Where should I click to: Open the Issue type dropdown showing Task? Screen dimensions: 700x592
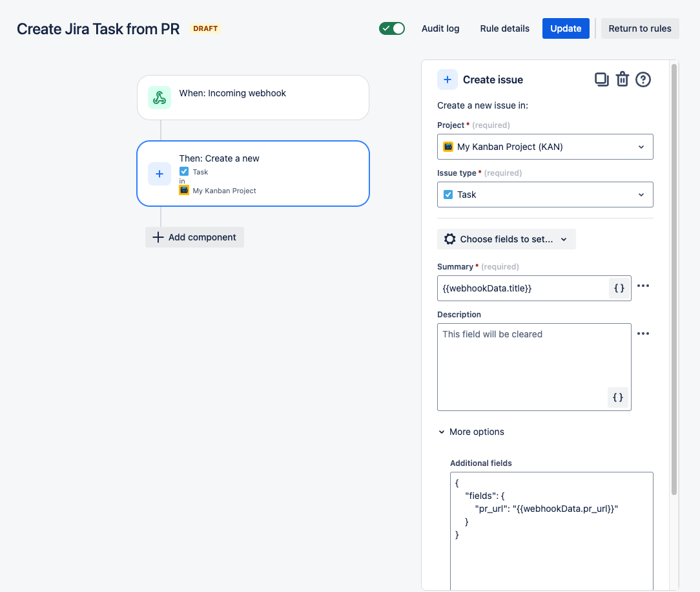[x=545, y=195]
